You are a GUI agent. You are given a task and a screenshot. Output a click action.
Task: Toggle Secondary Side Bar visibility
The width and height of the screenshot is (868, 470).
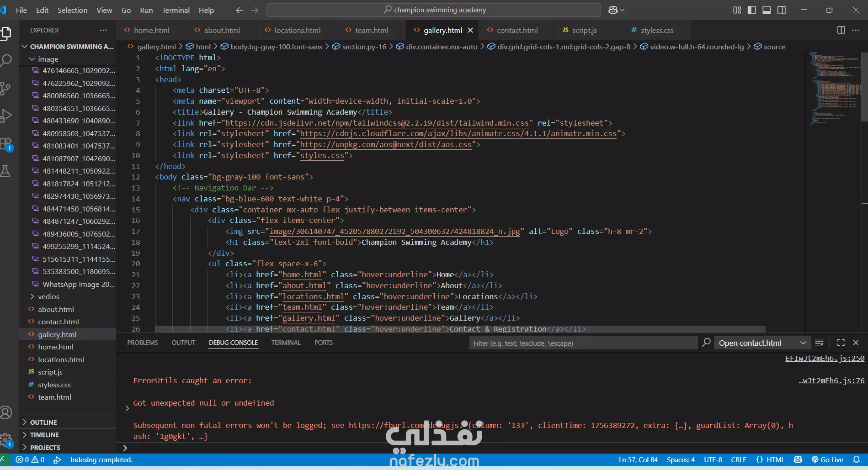coord(782,10)
